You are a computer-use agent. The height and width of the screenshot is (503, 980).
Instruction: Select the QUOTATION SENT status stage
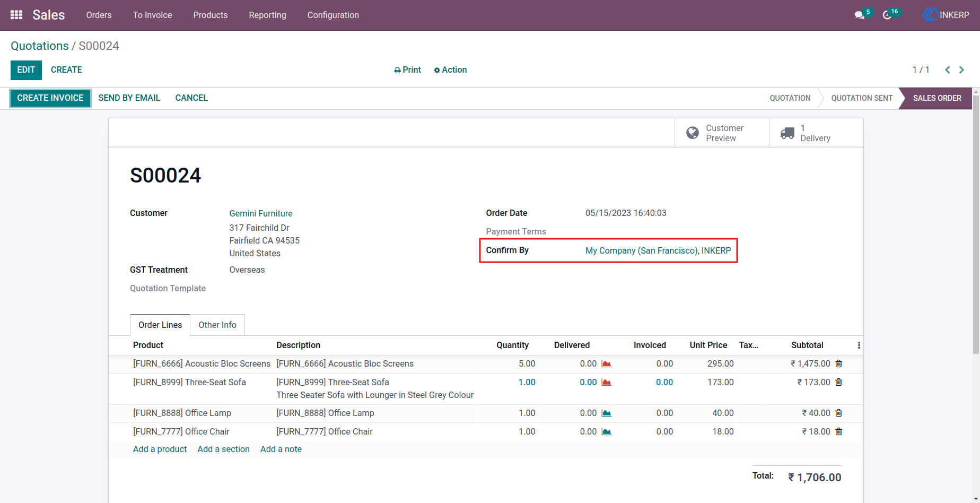(862, 98)
